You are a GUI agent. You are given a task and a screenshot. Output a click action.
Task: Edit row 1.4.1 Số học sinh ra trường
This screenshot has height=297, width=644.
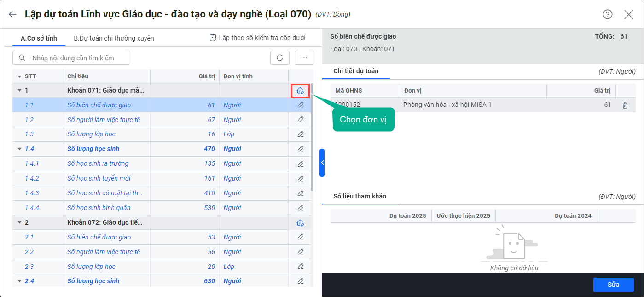click(x=300, y=164)
